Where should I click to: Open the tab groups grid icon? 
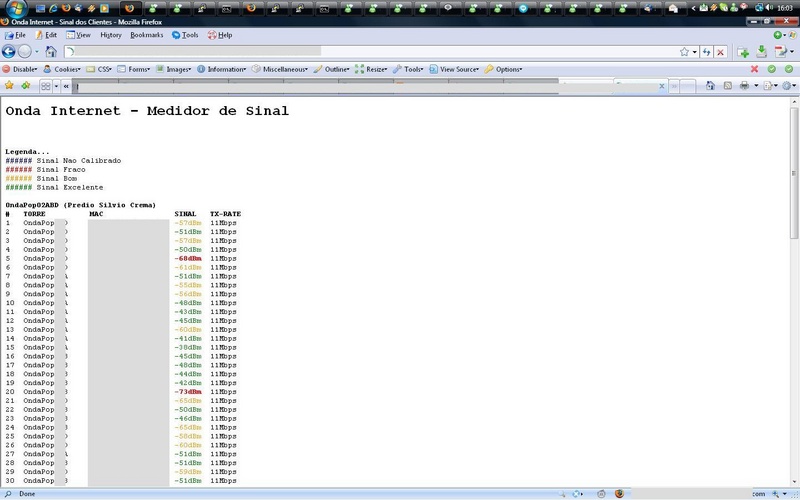pos(46,86)
